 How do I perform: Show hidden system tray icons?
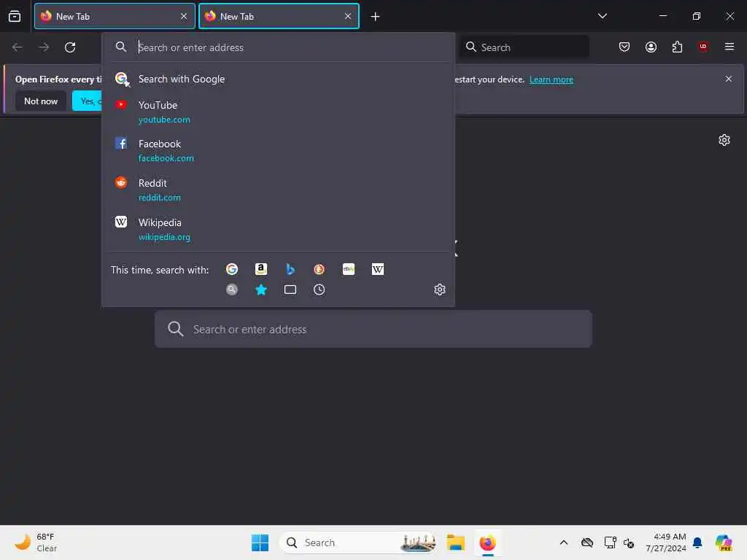[564, 542]
